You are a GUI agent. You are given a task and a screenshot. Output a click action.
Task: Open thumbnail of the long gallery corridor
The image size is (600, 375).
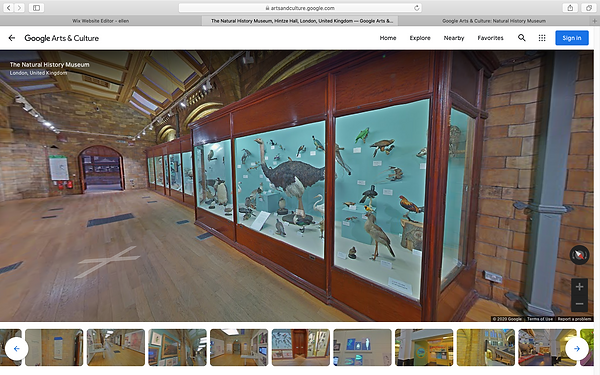116,347
